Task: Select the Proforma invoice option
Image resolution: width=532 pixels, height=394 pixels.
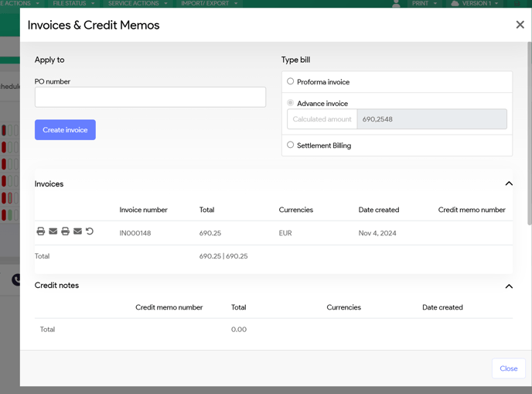Action: (291, 81)
